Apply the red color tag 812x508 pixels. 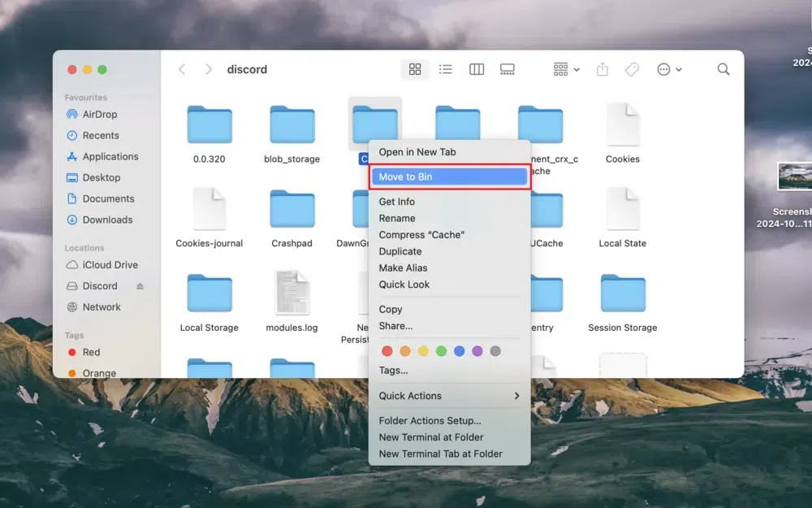pyautogui.click(x=387, y=351)
